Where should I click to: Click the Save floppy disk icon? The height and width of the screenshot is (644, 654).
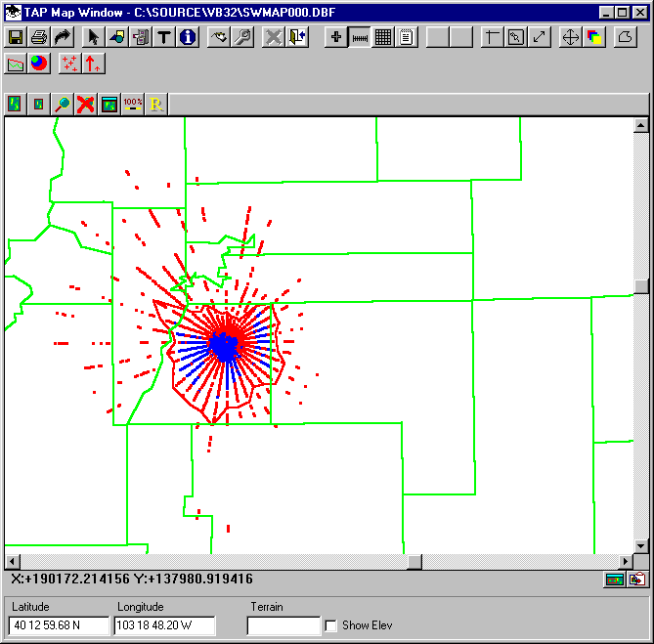point(16,37)
